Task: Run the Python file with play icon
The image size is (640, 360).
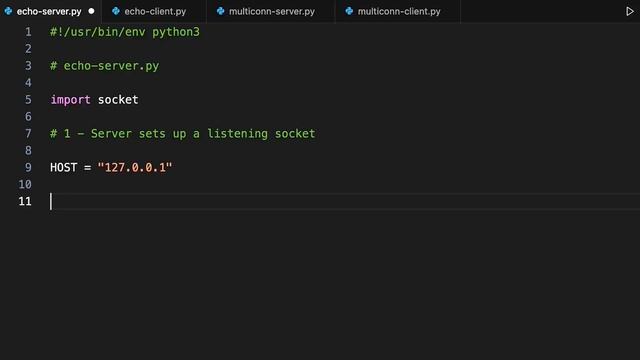Action: coord(630,11)
